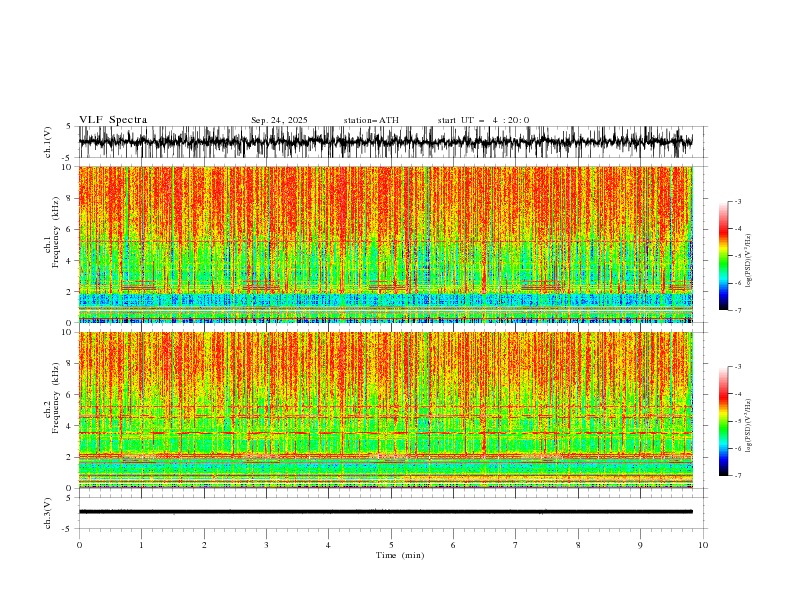Click the "-3" value on ch.2 color bar

pyautogui.click(x=737, y=367)
